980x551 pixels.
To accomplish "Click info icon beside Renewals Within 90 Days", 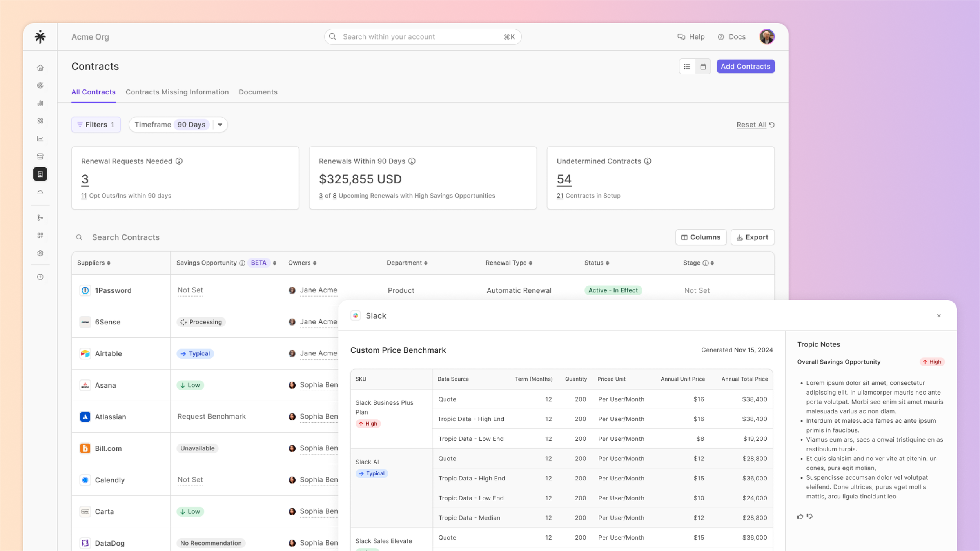I will [412, 161].
